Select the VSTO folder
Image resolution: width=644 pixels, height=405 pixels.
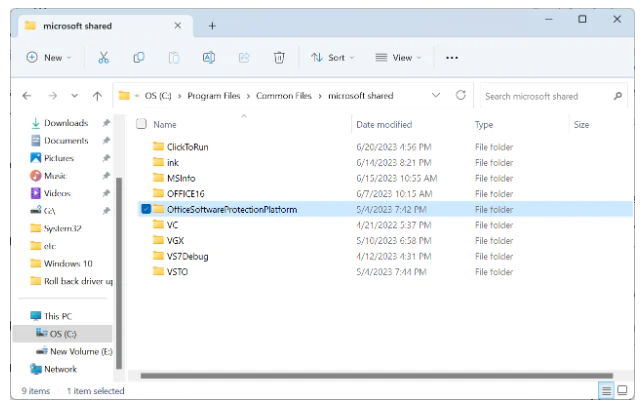177,272
